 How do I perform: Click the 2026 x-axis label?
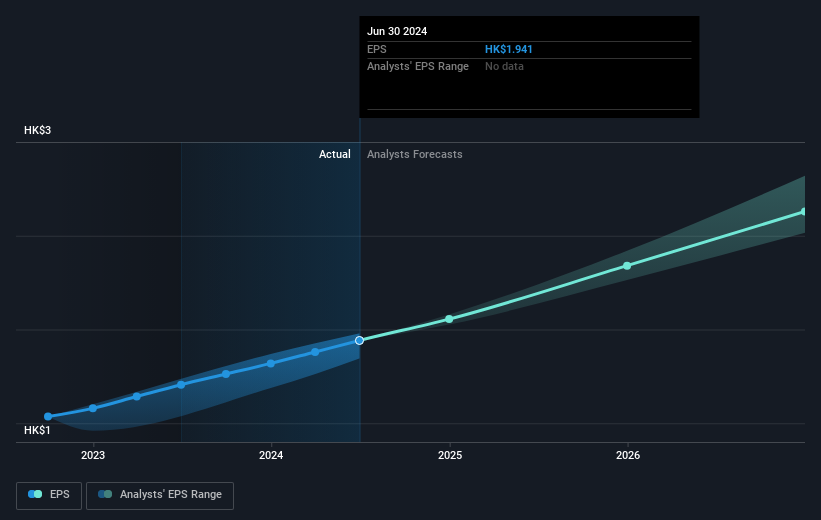tap(628, 455)
